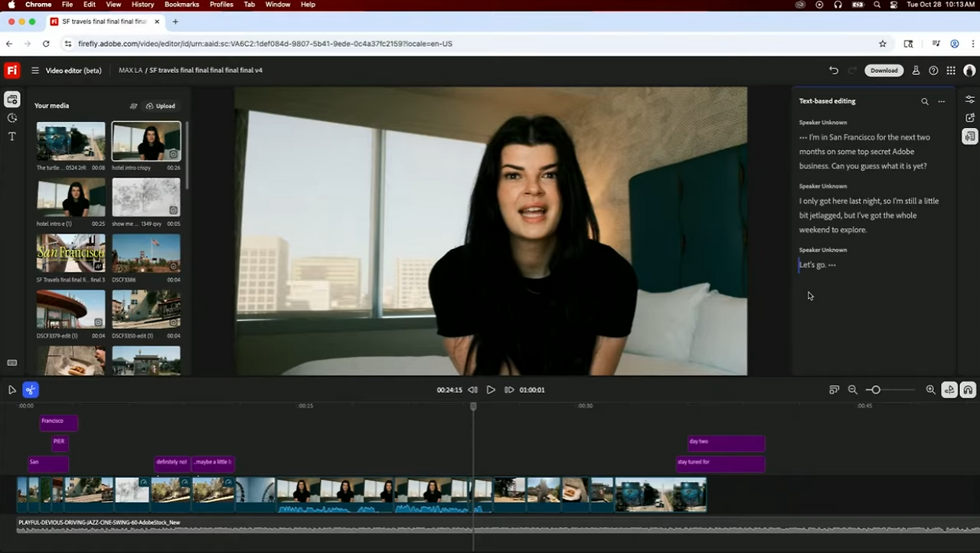The height and width of the screenshot is (553, 980).
Task: Click the Download button
Action: click(x=884, y=70)
